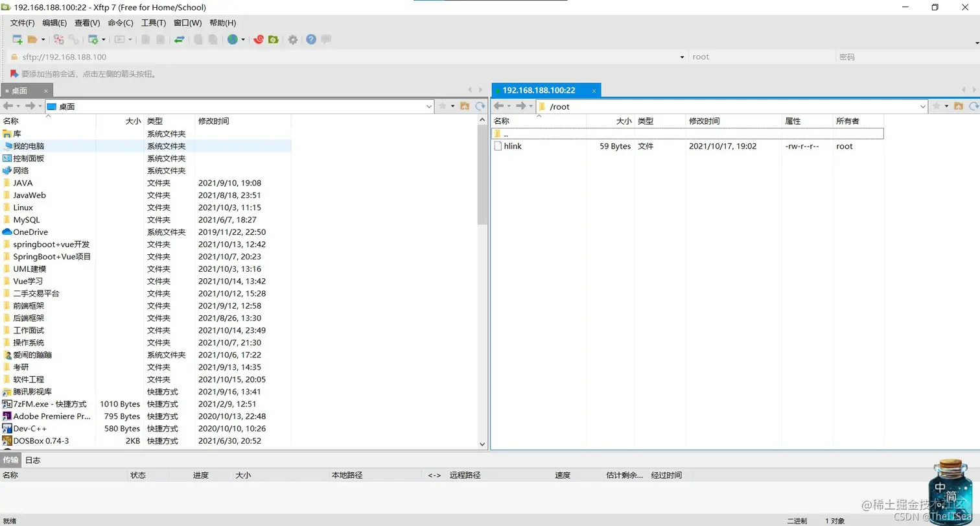This screenshot has width=980, height=526.
Task: Click the remote pane home folder icon
Action: point(958,106)
